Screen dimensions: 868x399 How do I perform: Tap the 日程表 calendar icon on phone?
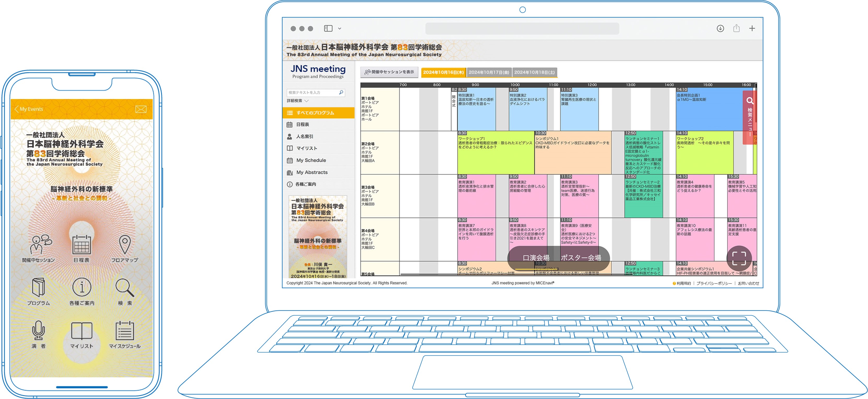click(x=81, y=246)
